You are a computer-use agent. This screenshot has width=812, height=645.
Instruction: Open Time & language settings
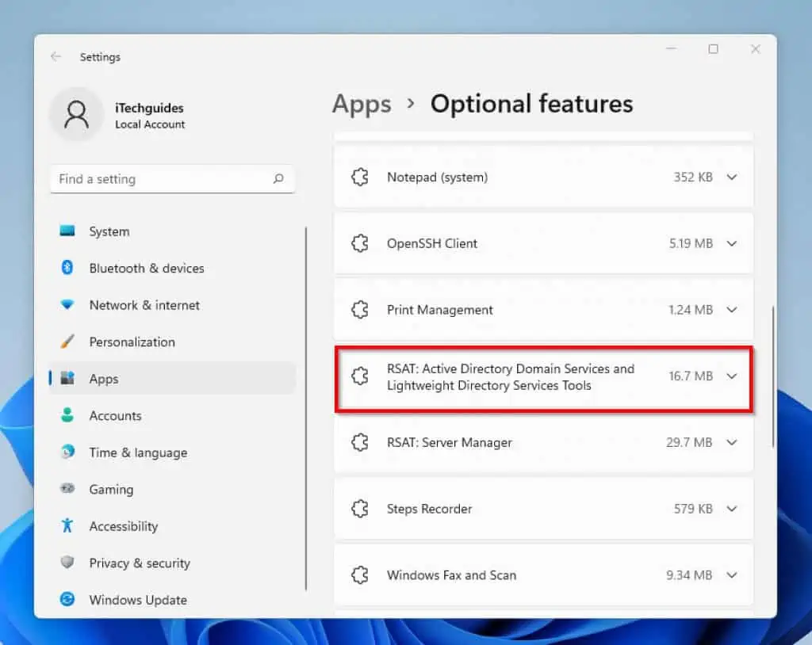pyautogui.click(x=72, y=452)
